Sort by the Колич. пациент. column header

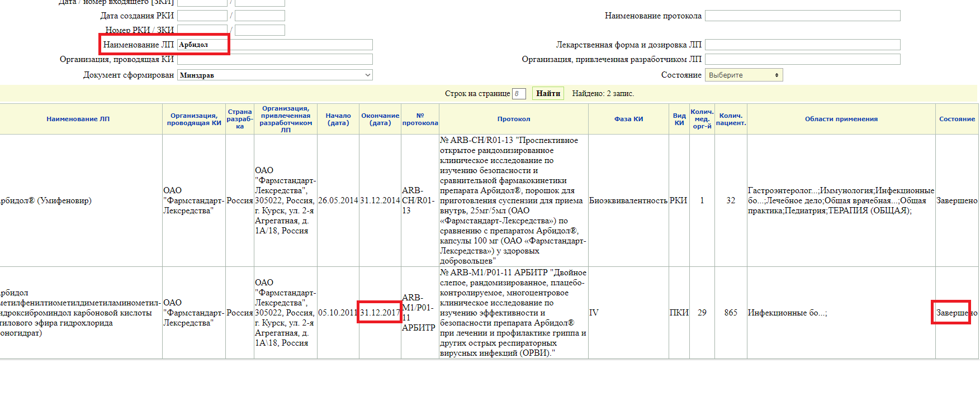click(x=731, y=119)
